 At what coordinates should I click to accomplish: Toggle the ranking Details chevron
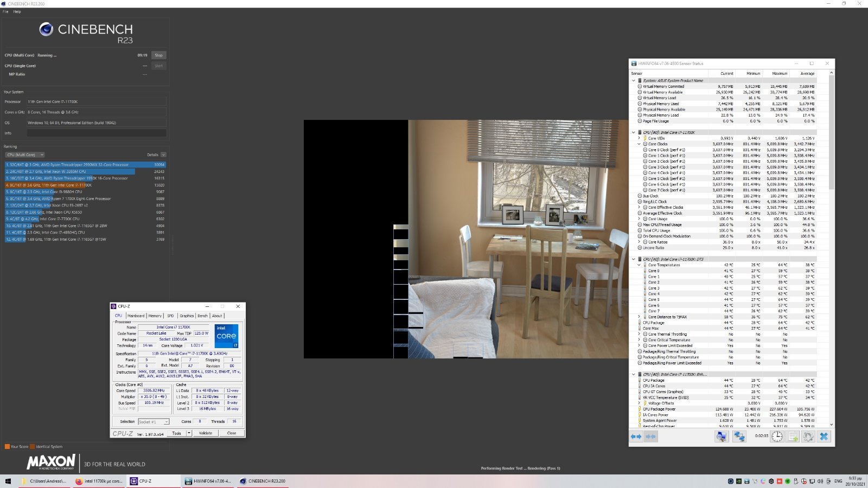(163, 155)
